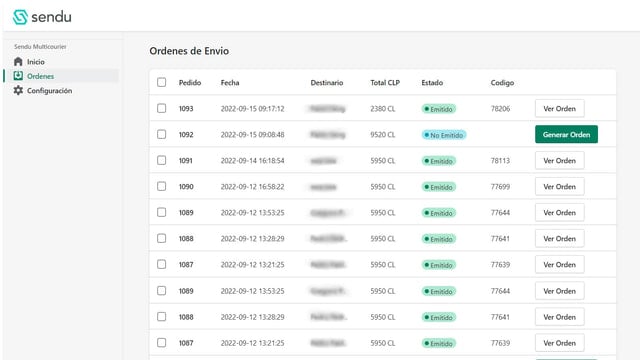Check the box for order 1093
640x360 pixels.
(162, 108)
